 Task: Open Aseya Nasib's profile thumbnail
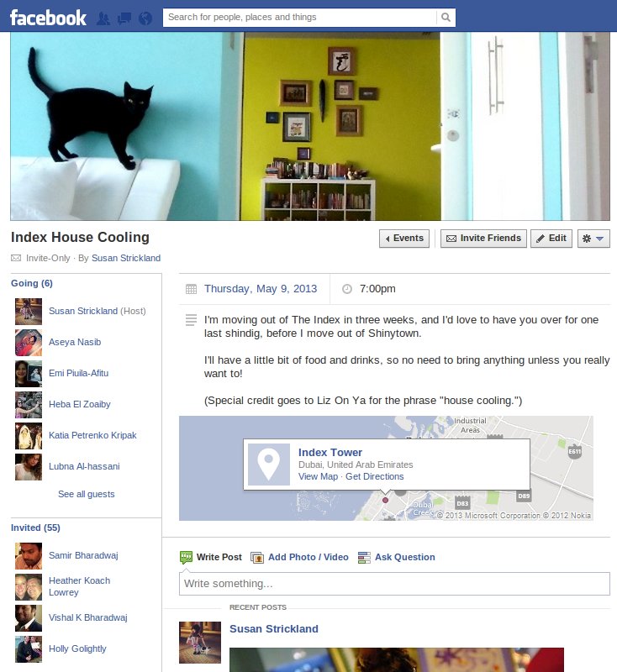pos(29,343)
